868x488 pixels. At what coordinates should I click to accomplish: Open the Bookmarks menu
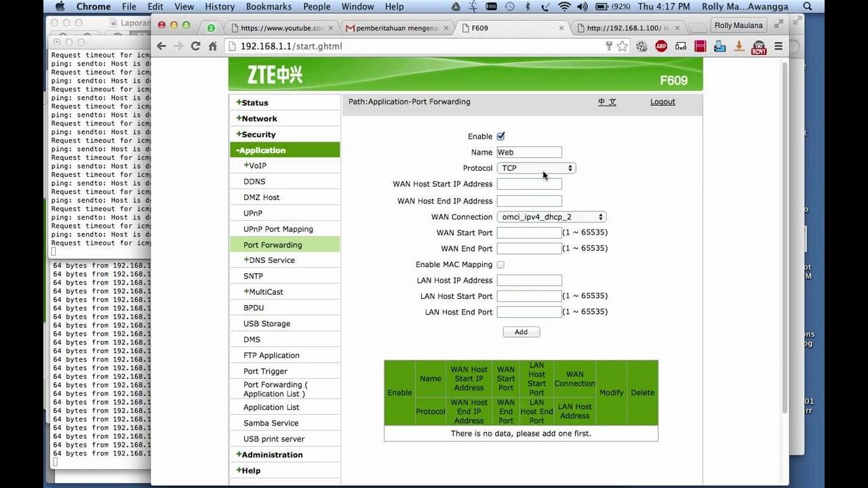coord(269,6)
